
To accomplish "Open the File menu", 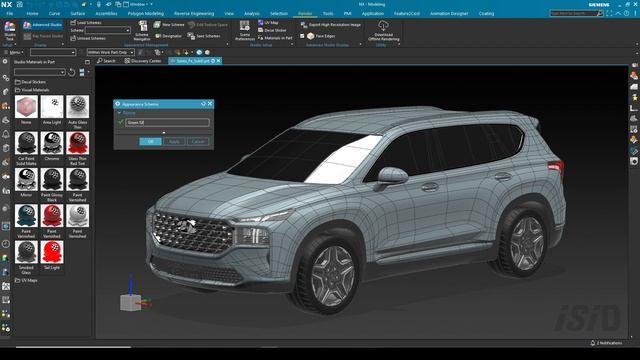I will coord(9,13).
